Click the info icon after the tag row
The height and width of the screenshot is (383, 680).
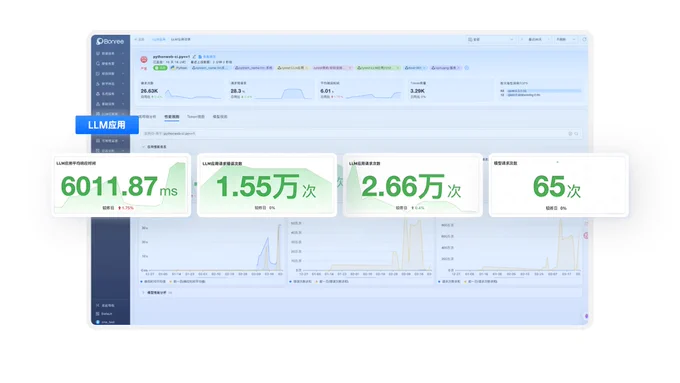click(x=467, y=68)
